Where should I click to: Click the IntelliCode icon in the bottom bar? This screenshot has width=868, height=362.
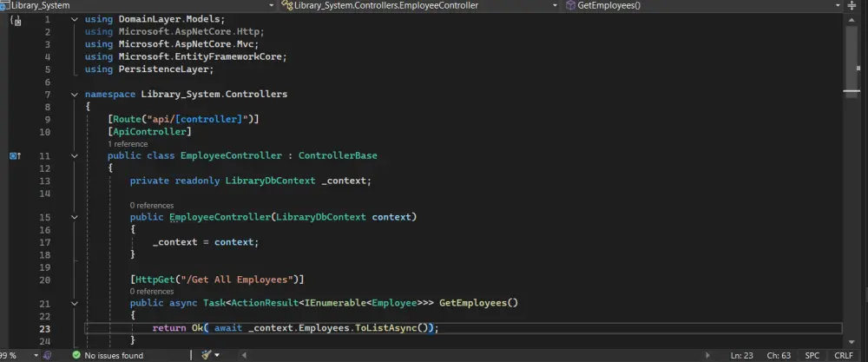tap(48, 355)
